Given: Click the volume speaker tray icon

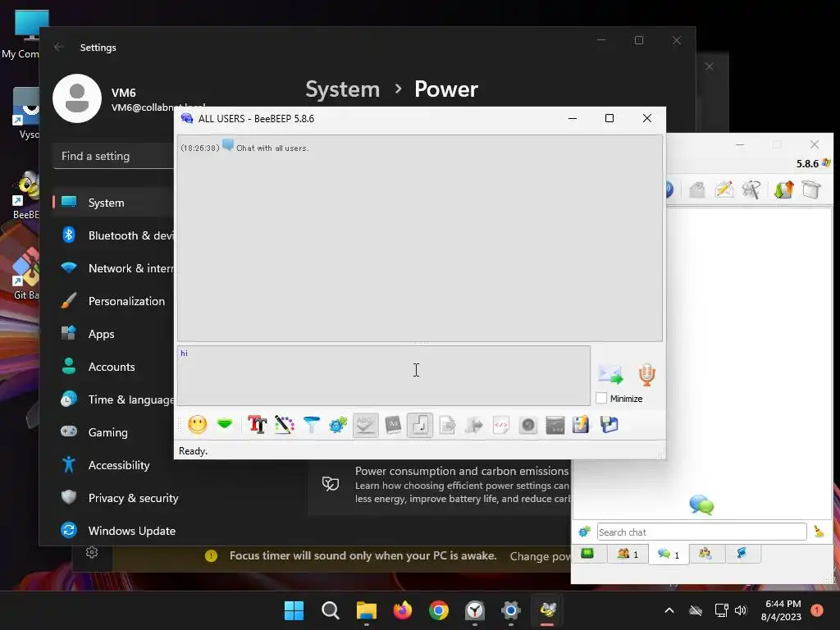Looking at the screenshot, I should pos(741,610).
